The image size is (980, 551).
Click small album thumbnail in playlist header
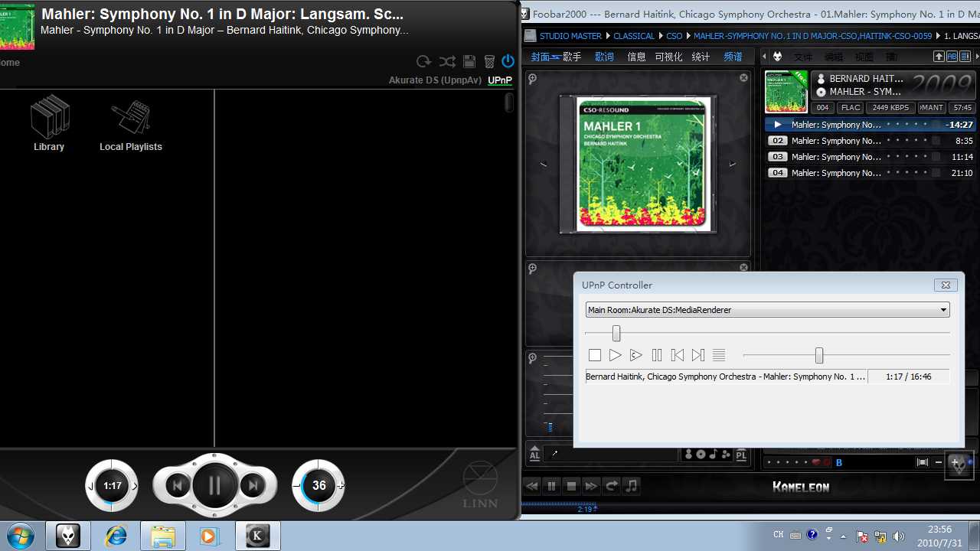[x=786, y=92]
